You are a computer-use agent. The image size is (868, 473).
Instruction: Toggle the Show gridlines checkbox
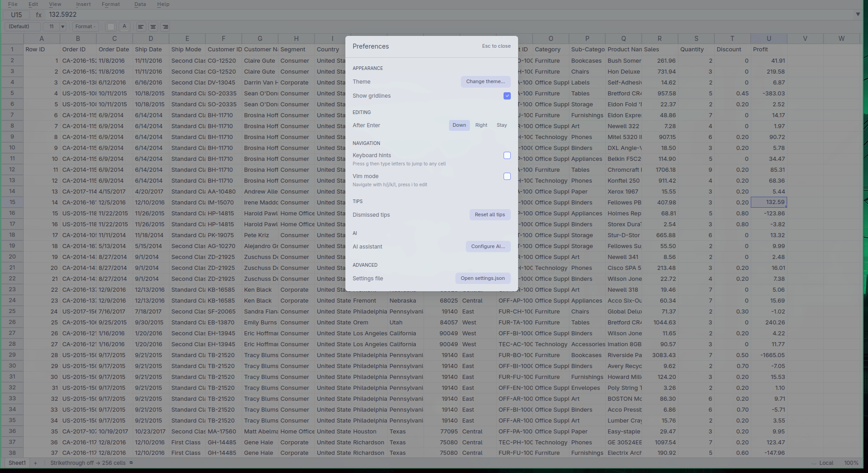click(507, 96)
